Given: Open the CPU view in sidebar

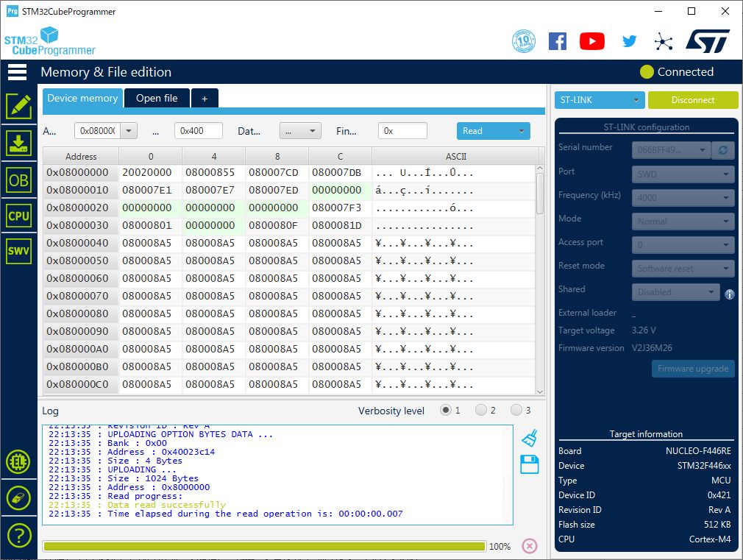Looking at the screenshot, I should pos(18,216).
